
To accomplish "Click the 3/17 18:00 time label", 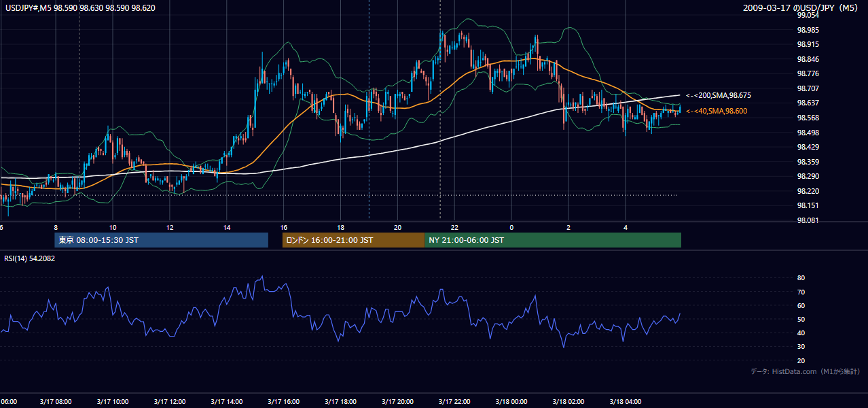I will pyautogui.click(x=341, y=402).
